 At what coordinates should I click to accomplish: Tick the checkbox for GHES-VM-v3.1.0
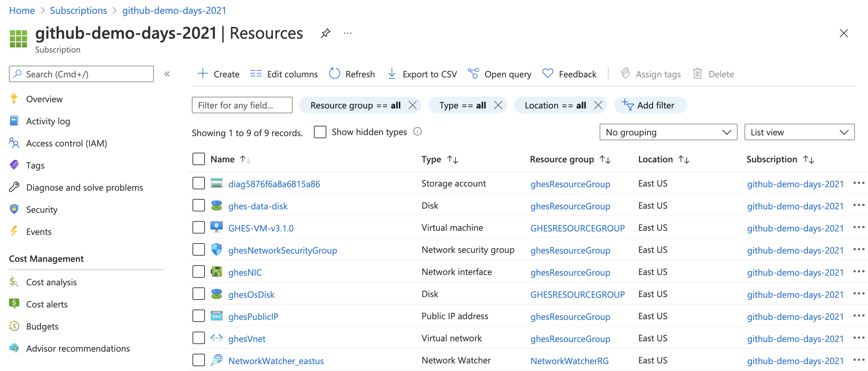pos(199,227)
